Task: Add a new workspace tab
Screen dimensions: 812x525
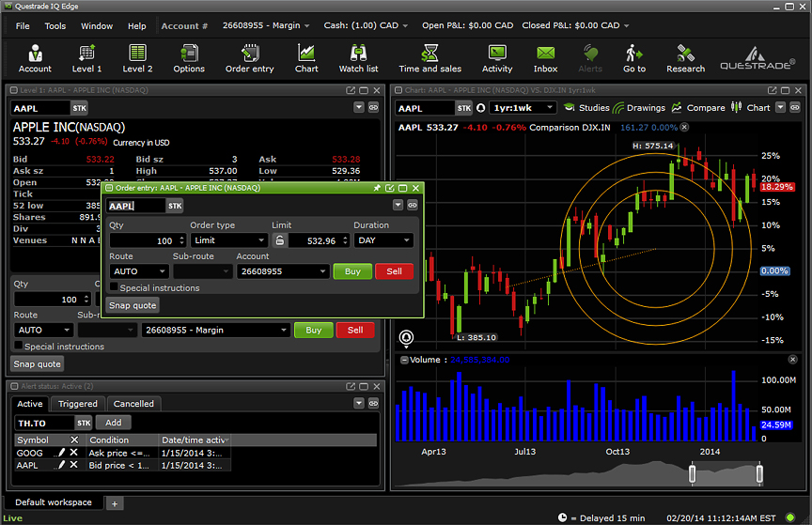Action: coord(115,503)
